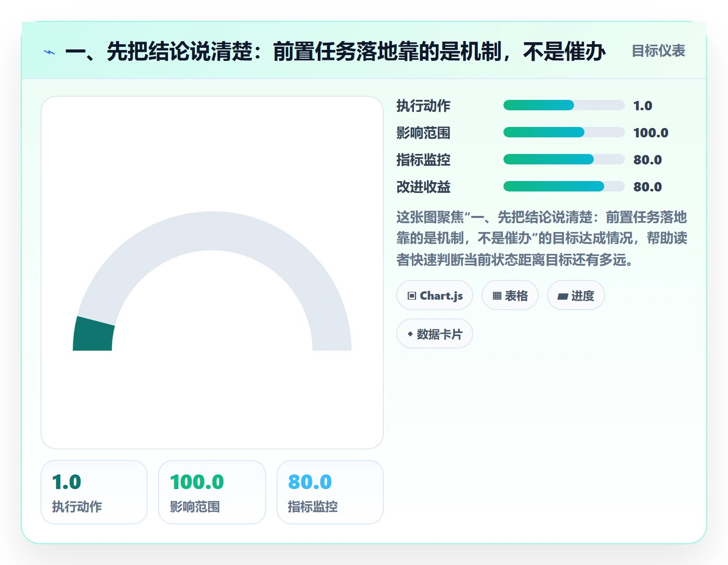Select the 表格 tag chip
Screen dimensions: 728x565
(x=510, y=296)
